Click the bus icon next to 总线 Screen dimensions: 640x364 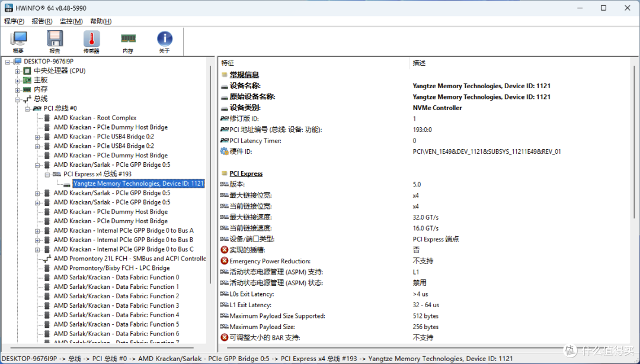pos(27,99)
